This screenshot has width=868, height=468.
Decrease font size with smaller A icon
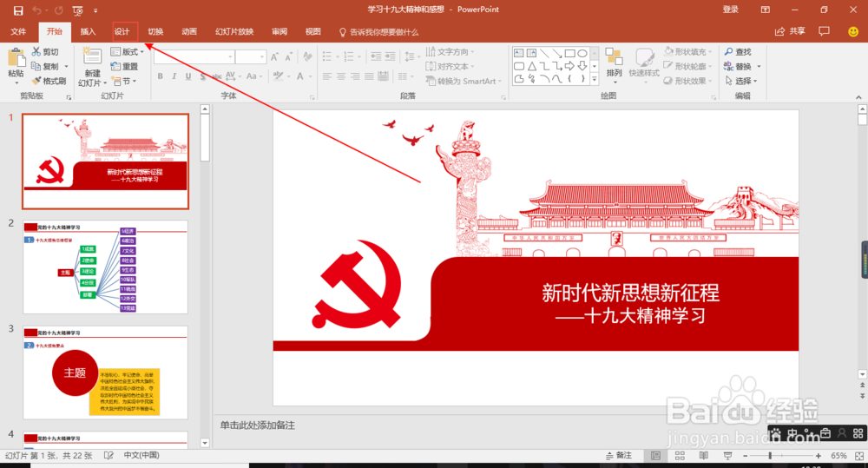click(x=289, y=56)
